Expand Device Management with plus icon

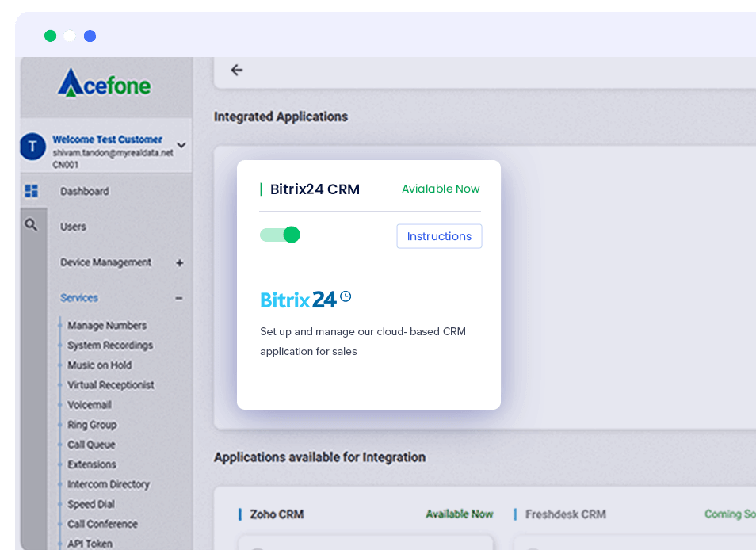179,263
